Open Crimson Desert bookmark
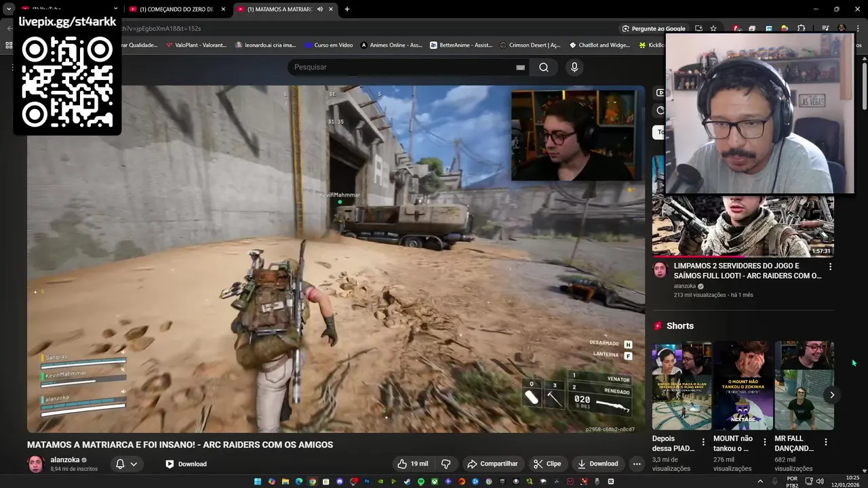Screen dimensions: 868x488 (x=530, y=45)
